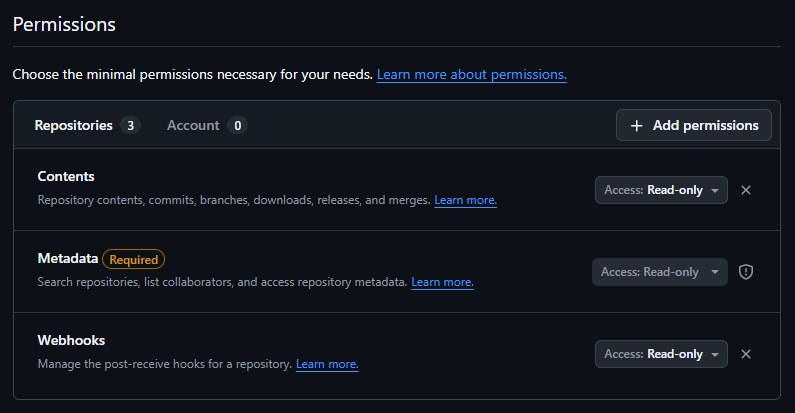Open Learn more link under Contents

(x=465, y=200)
